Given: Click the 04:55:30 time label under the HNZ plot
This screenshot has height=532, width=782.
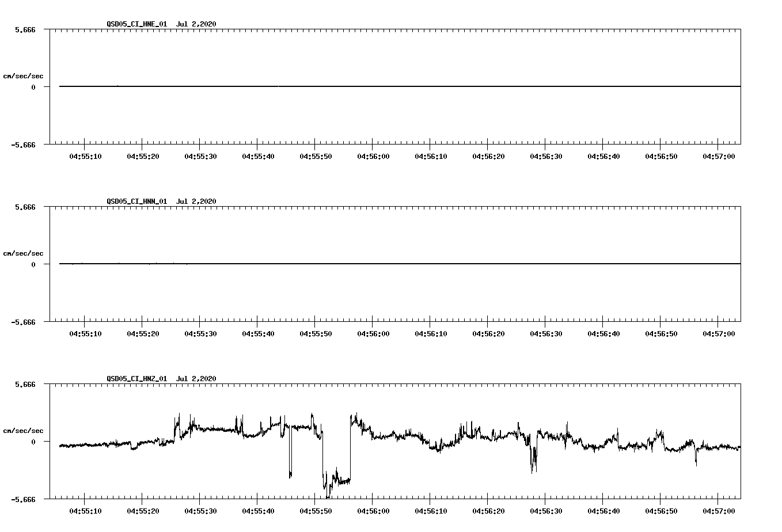Looking at the screenshot, I should coord(200,511).
